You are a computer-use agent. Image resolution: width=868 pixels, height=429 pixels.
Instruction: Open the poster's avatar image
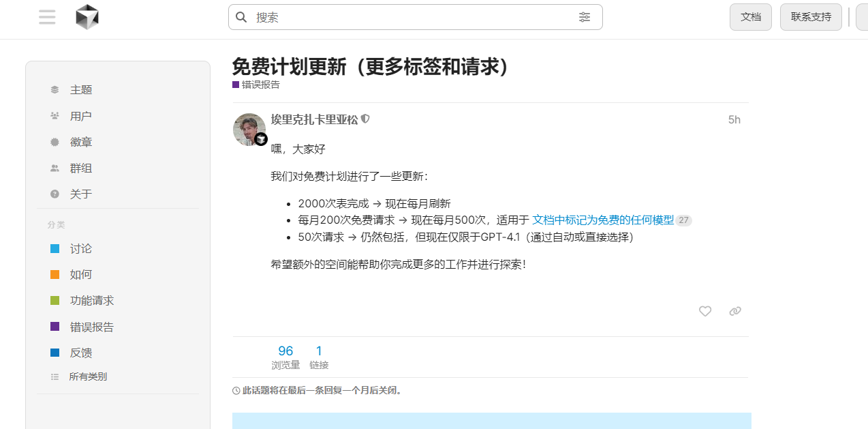[x=249, y=129]
